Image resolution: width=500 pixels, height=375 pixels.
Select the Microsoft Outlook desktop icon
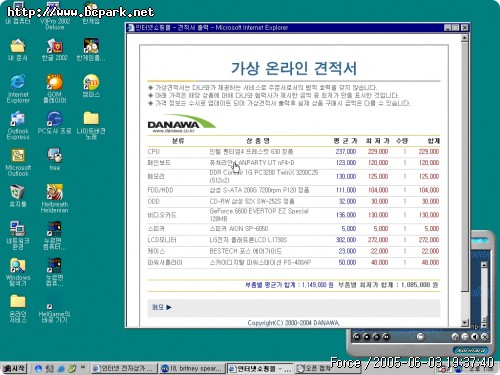click(18, 162)
